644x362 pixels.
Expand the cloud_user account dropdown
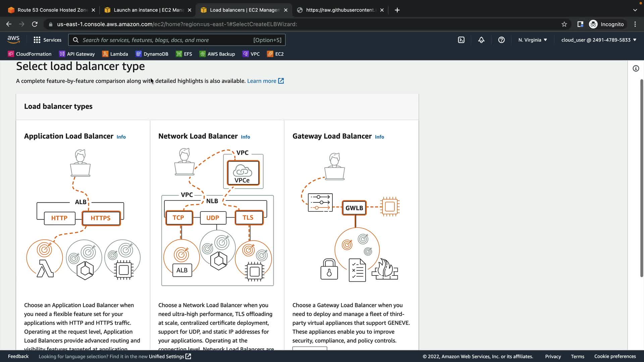599,40
